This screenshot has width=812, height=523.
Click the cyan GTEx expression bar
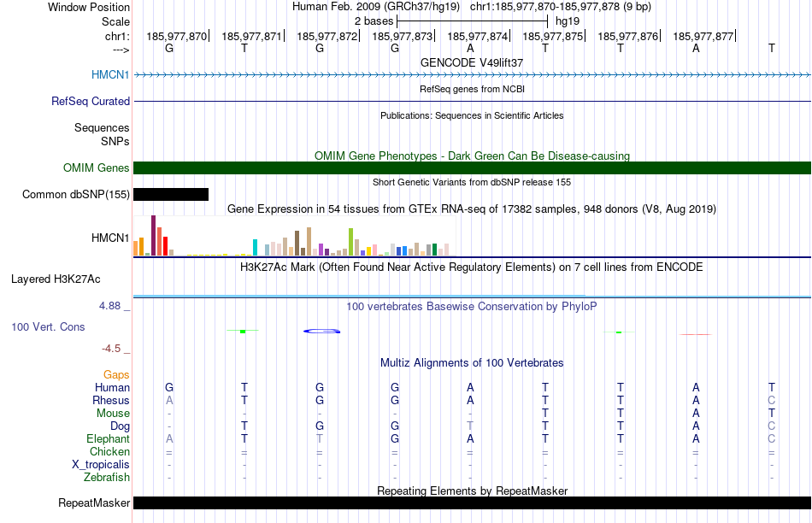255,248
